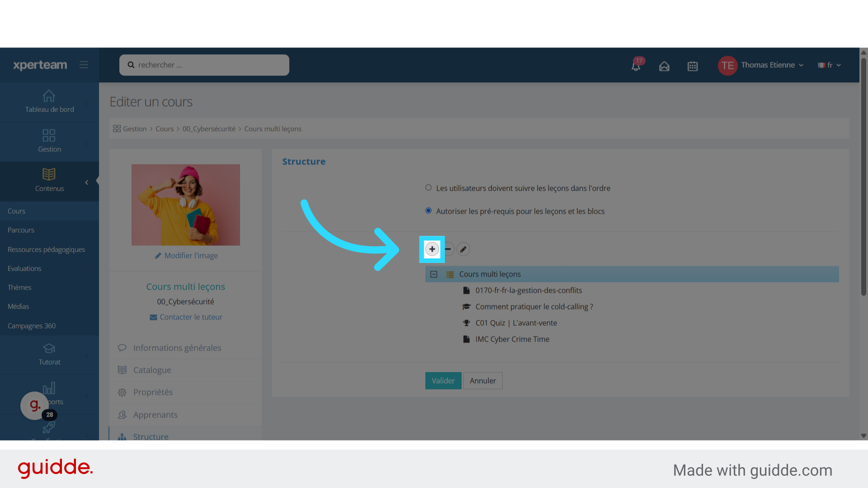Collapse the 'Cours multi leçons' tree node
868x488 pixels.
434,274
